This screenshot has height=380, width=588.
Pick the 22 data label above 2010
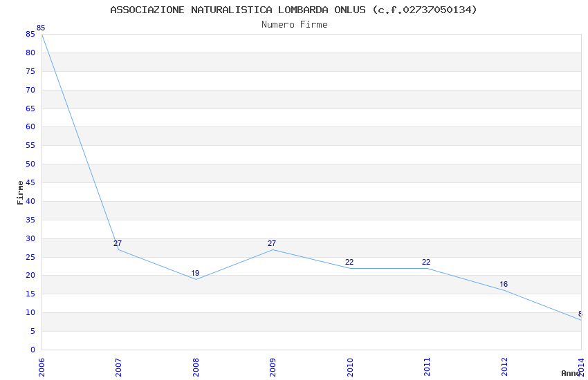pyautogui.click(x=349, y=262)
